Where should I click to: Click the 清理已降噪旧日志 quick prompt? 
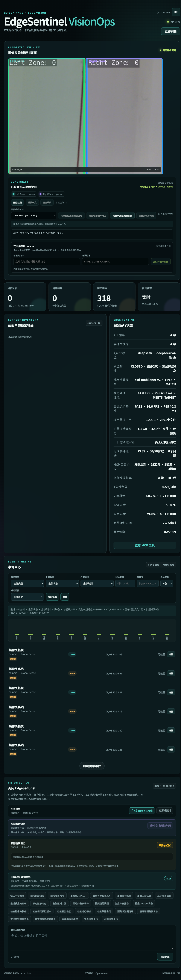[149, 912]
